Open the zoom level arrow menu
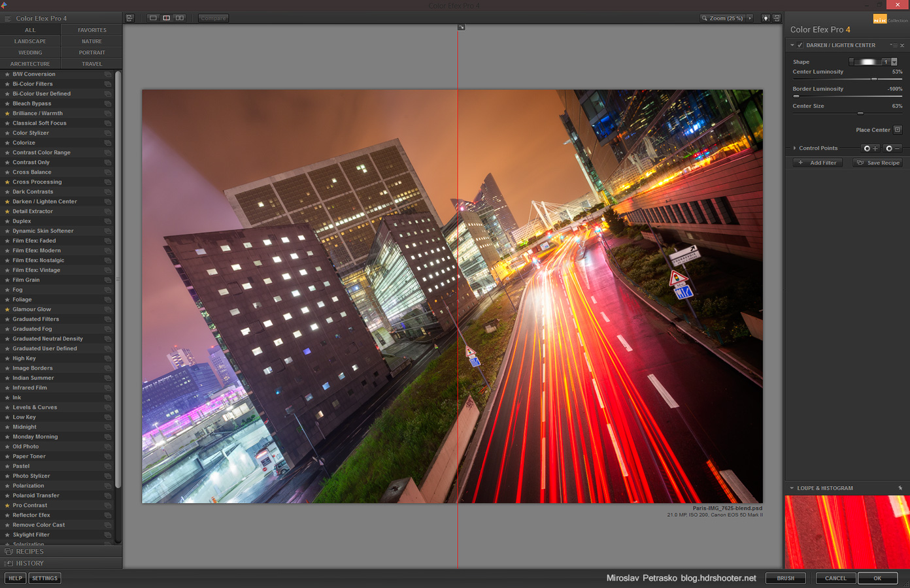This screenshot has width=910, height=588. tap(750, 18)
